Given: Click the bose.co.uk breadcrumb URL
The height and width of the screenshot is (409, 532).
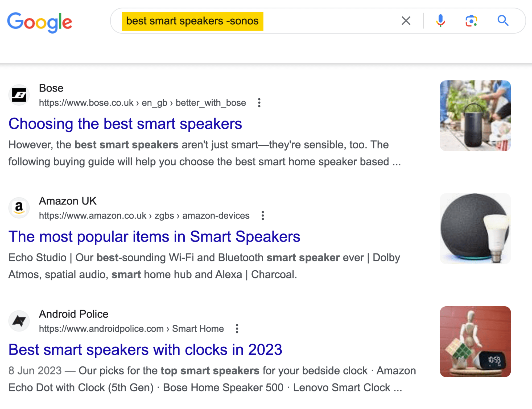Looking at the screenshot, I should [x=142, y=103].
